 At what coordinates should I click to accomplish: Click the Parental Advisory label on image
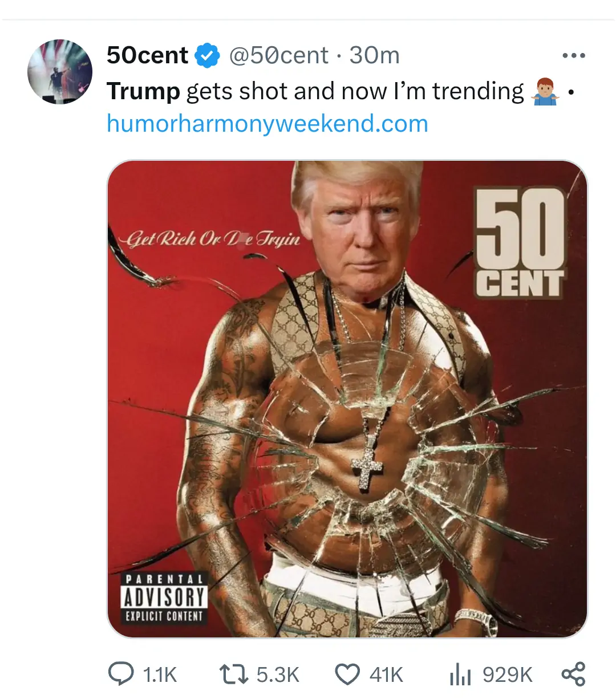(164, 598)
